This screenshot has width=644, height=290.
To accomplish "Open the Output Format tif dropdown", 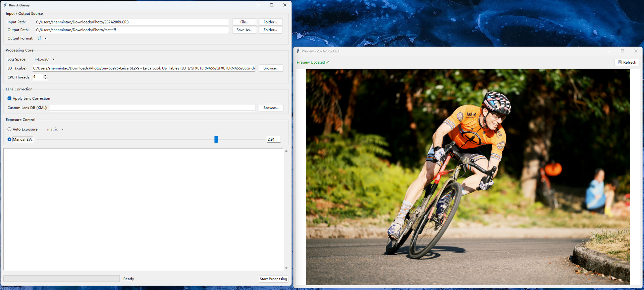I will point(42,38).
